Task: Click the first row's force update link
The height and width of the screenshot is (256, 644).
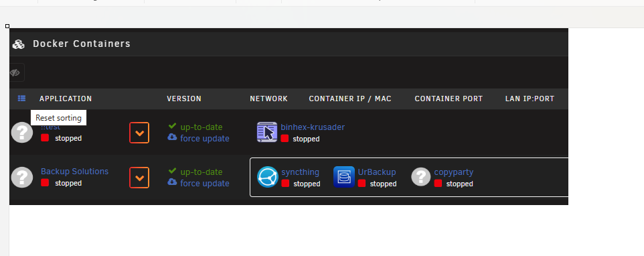Action: (205, 139)
